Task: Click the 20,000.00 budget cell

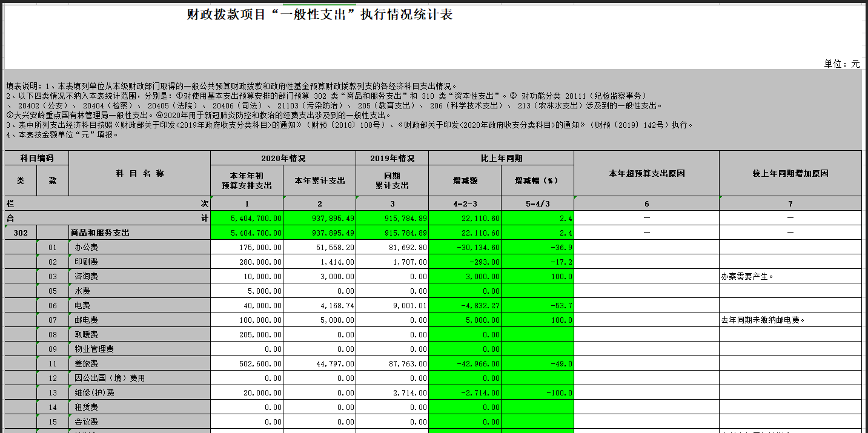Action: coord(247,392)
